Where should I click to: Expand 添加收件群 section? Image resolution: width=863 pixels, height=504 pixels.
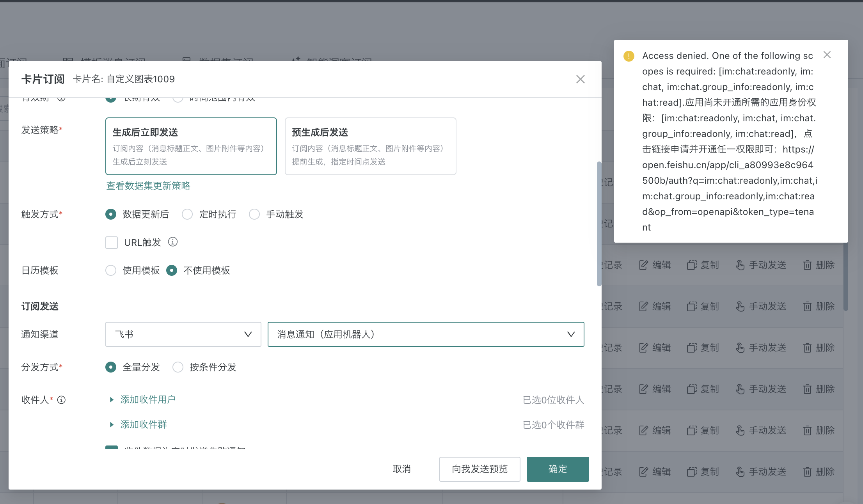coord(139,424)
